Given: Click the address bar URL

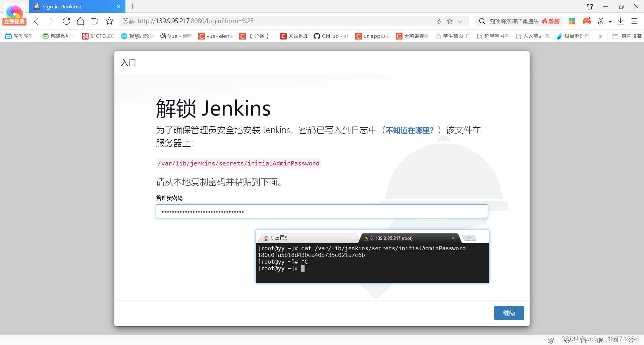Looking at the screenshot, I should click(195, 21).
